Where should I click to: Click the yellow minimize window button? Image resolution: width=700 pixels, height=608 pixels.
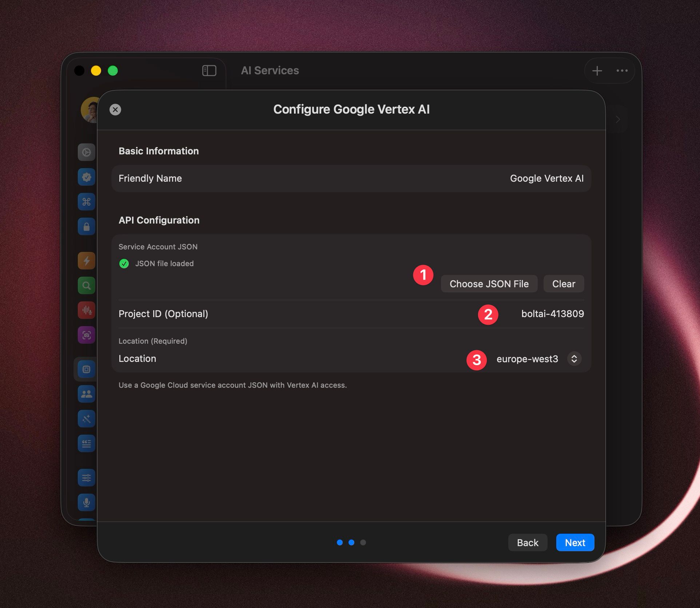[x=96, y=71]
